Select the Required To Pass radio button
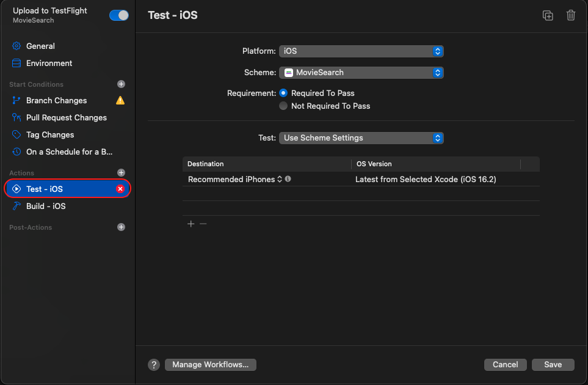 click(283, 93)
